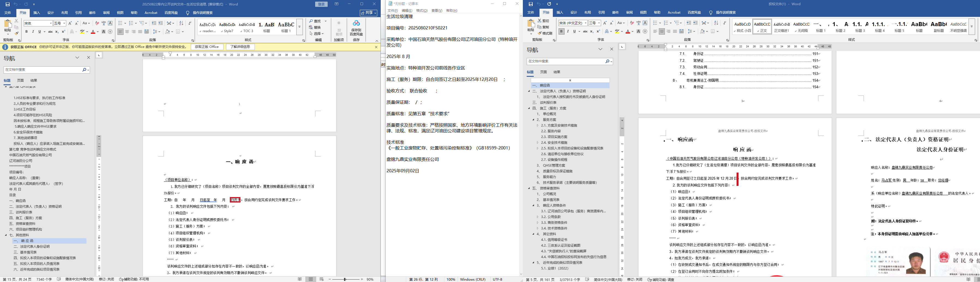This screenshot has width=980, height=282.
Task: Open 审阅 tab in 投标文件 Word
Action: click(x=630, y=13)
